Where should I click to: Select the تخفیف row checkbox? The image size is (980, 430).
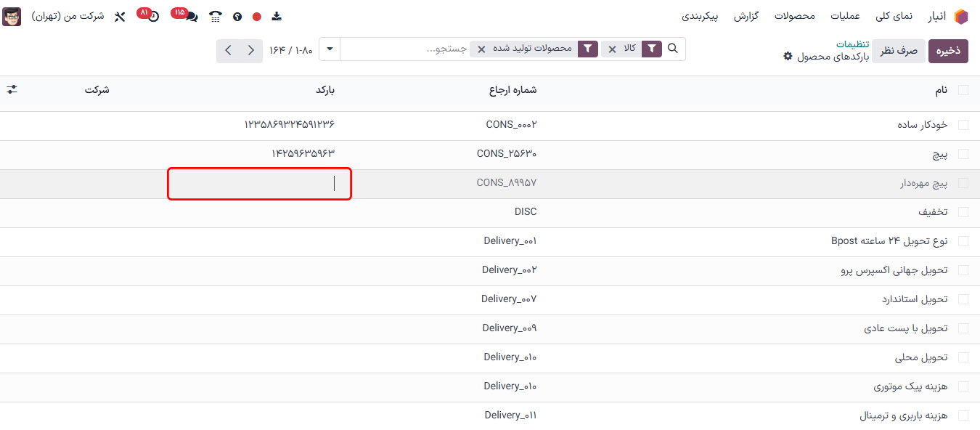pos(963,212)
